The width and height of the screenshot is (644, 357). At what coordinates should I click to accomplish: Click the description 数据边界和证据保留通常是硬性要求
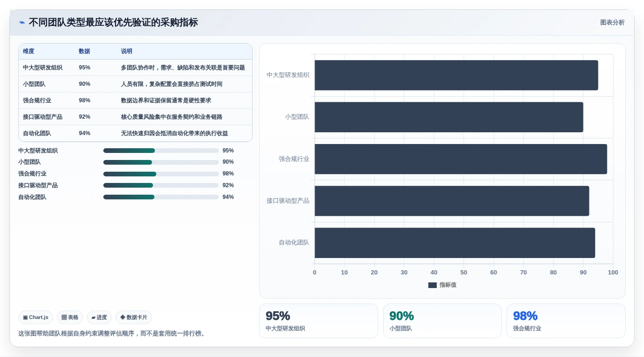(166, 100)
